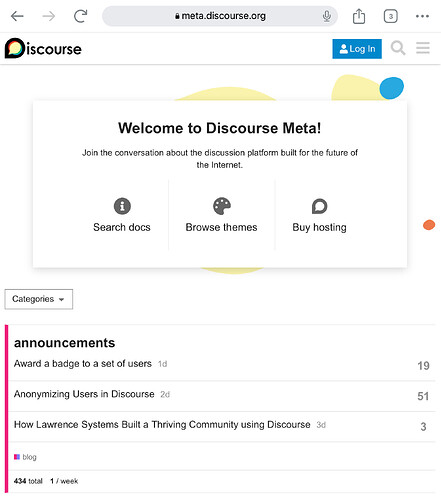The image size is (441, 500).
Task: Click reply count 3 for Lawrence Systems topic
Action: point(423,427)
